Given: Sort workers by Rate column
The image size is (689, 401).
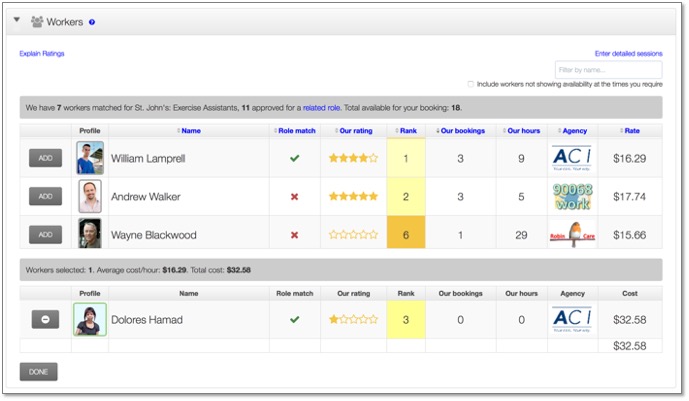Looking at the screenshot, I should [632, 131].
